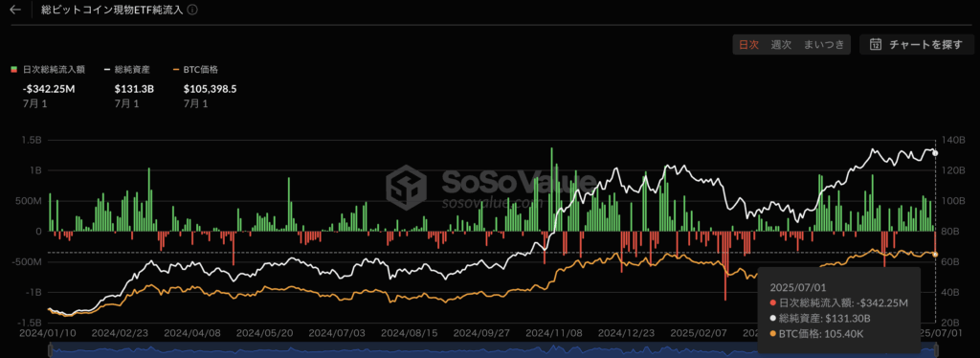Image resolution: width=980 pixels, height=358 pixels.
Task: Switch to まいつき monthly view
Action: pos(824,44)
